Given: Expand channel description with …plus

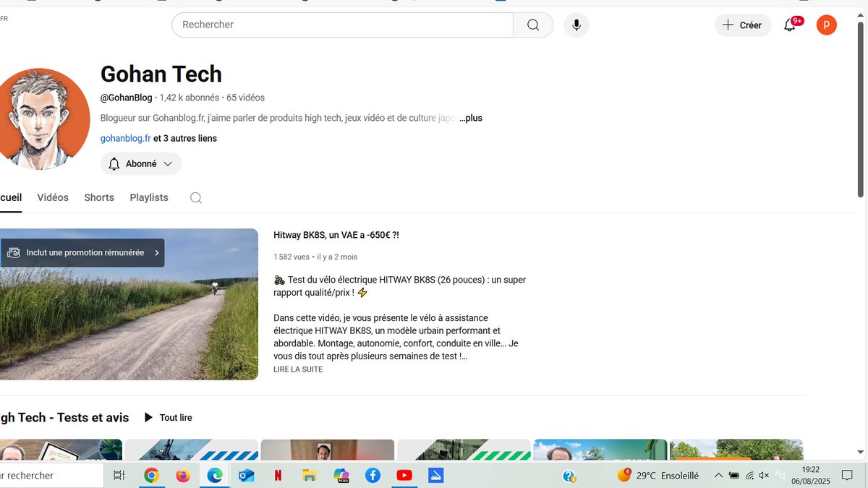Looking at the screenshot, I should click(x=471, y=118).
